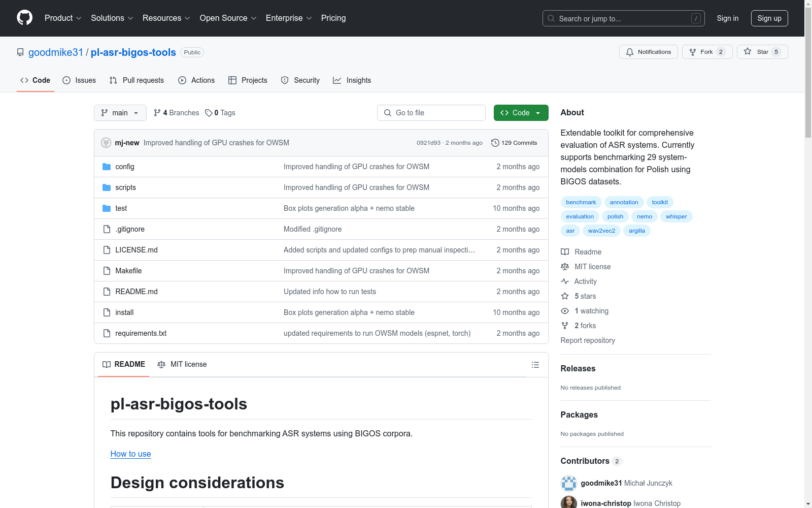Click the GitHub logo icon
Image resolution: width=812 pixels, height=508 pixels.
tap(24, 18)
